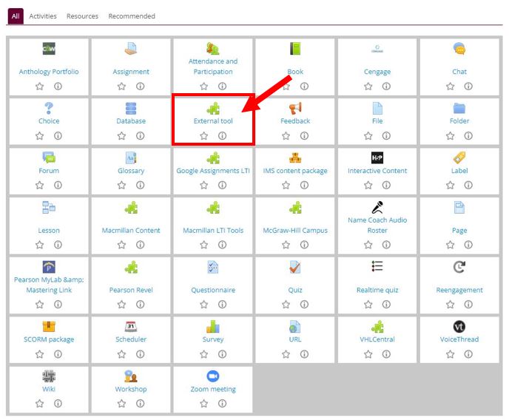Open the Book info icon

(305, 87)
